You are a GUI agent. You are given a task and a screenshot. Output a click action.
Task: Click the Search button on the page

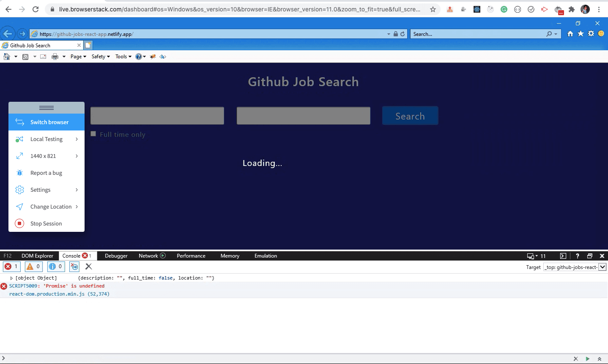[x=410, y=115]
